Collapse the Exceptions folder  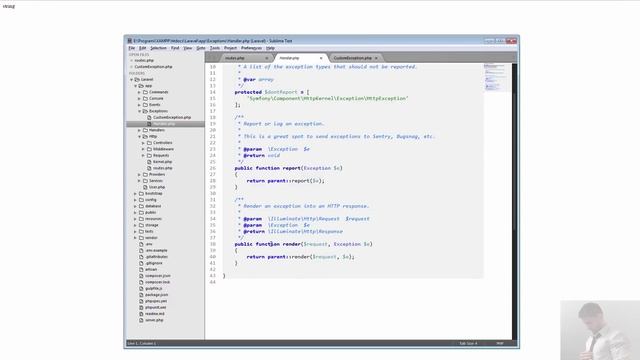(x=139, y=111)
